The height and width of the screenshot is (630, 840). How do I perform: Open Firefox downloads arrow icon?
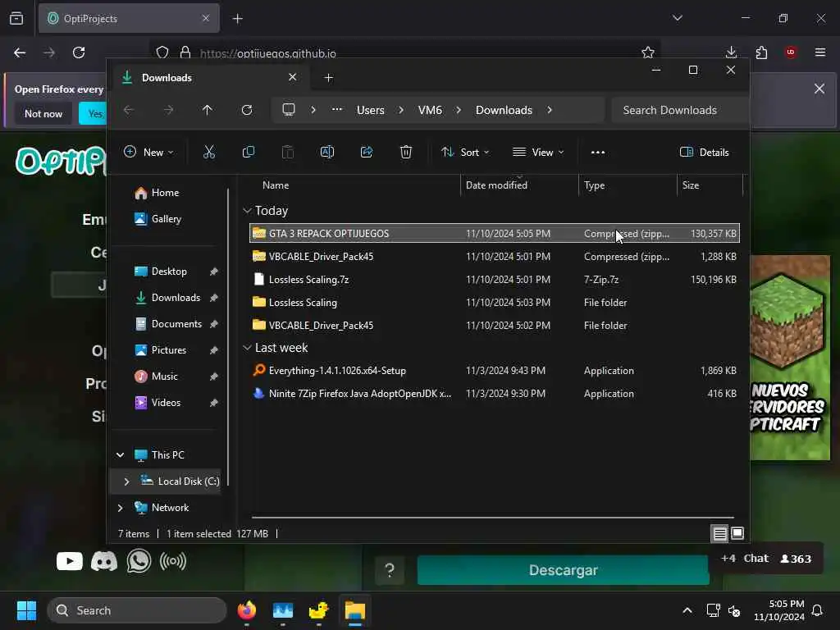731,52
